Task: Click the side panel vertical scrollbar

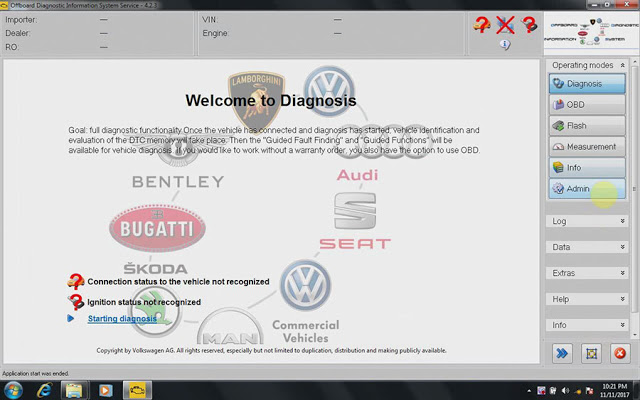Action: [x=634, y=196]
